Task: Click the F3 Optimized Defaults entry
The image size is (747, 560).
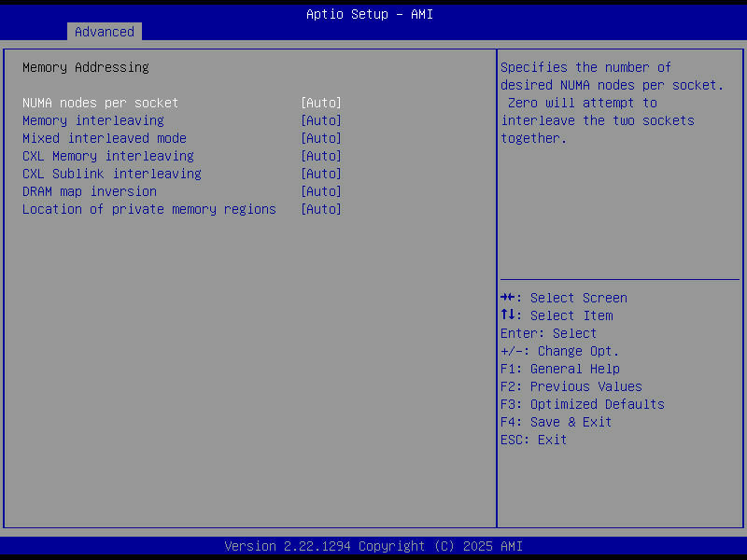Action: [582, 403]
